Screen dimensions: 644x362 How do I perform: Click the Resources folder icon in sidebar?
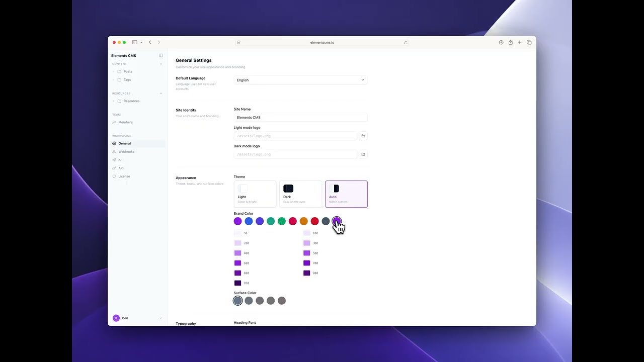[x=119, y=101]
